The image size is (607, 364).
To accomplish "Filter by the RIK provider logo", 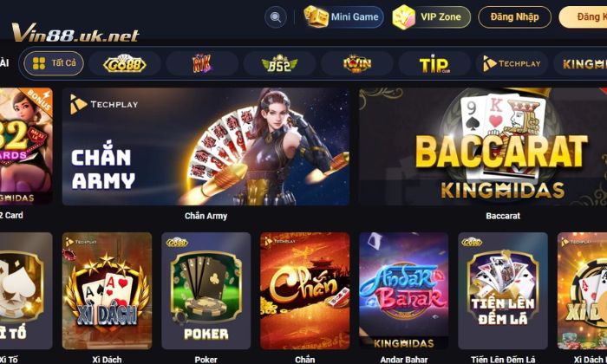I will [x=202, y=63].
